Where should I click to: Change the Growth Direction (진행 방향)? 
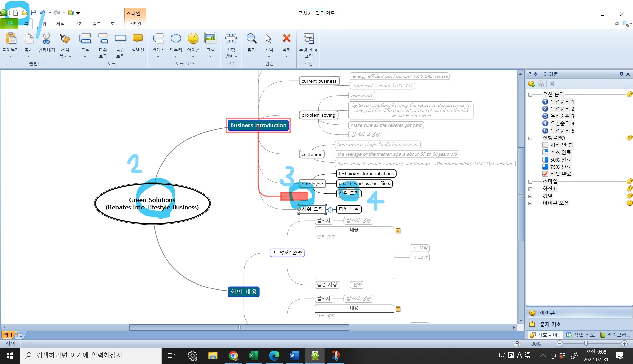(231, 39)
